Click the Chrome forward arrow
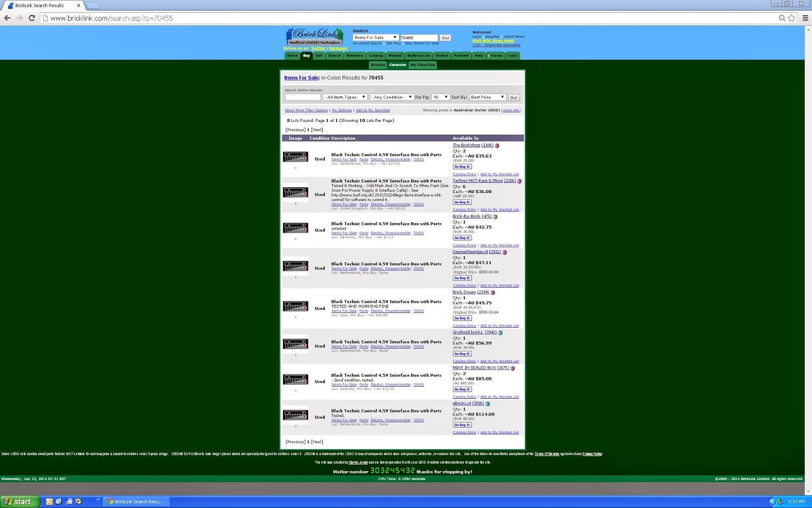Screen dimensions: 812x508 pyautogui.click(x=19, y=18)
